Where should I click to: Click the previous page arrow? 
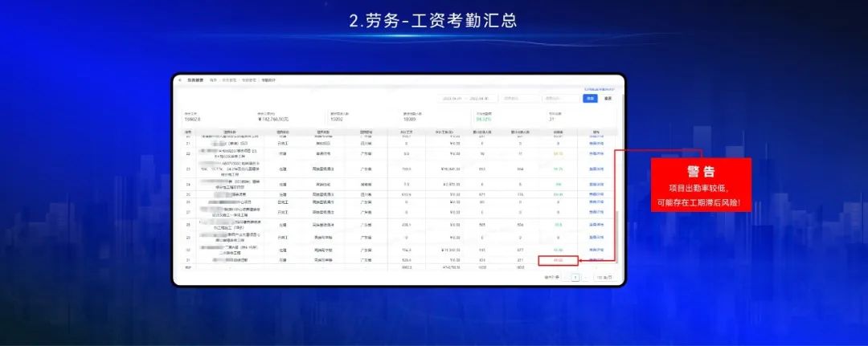click(x=566, y=277)
